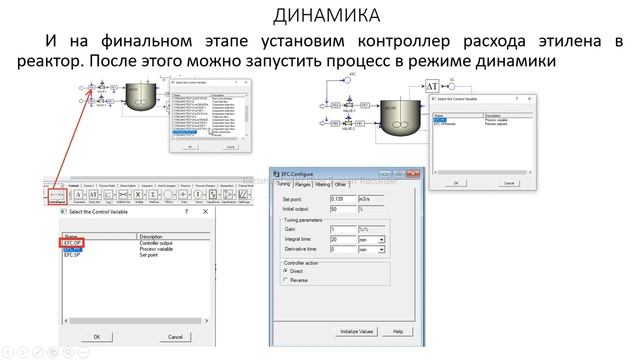Click the EFC controller circle on right flowsheet
This screenshot has width=640, height=360.
pyautogui.click(x=347, y=80)
